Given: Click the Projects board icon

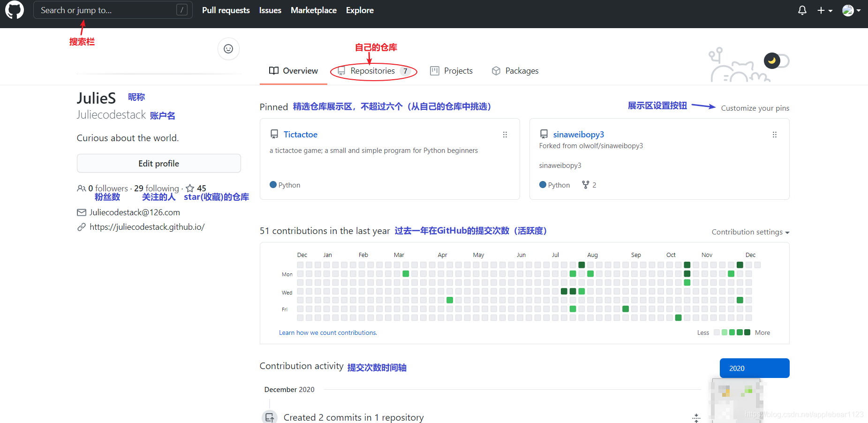Looking at the screenshot, I should (435, 71).
